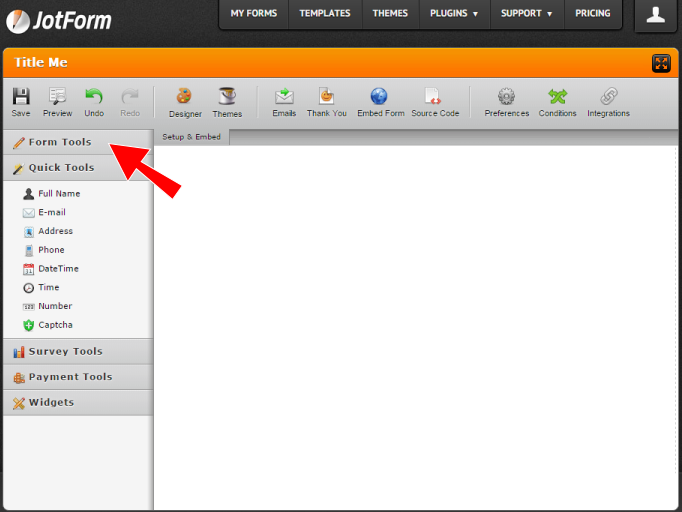Open the Integrations link icon
682x512 pixels.
click(x=608, y=102)
